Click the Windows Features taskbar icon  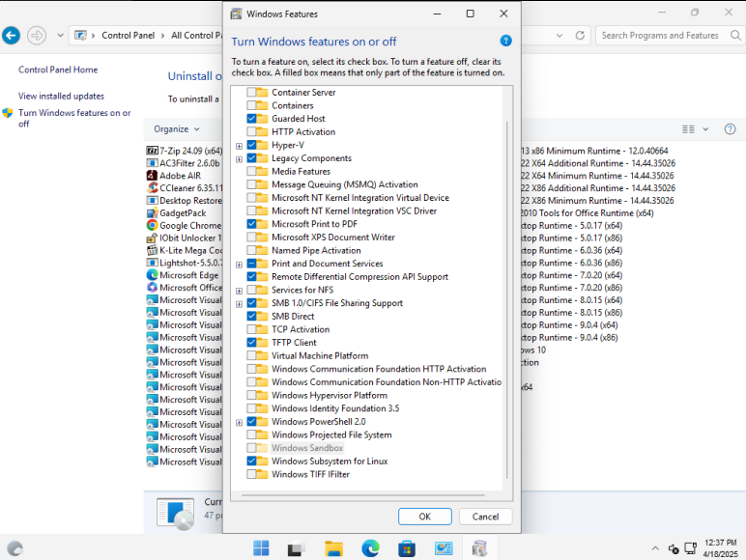(x=479, y=548)
